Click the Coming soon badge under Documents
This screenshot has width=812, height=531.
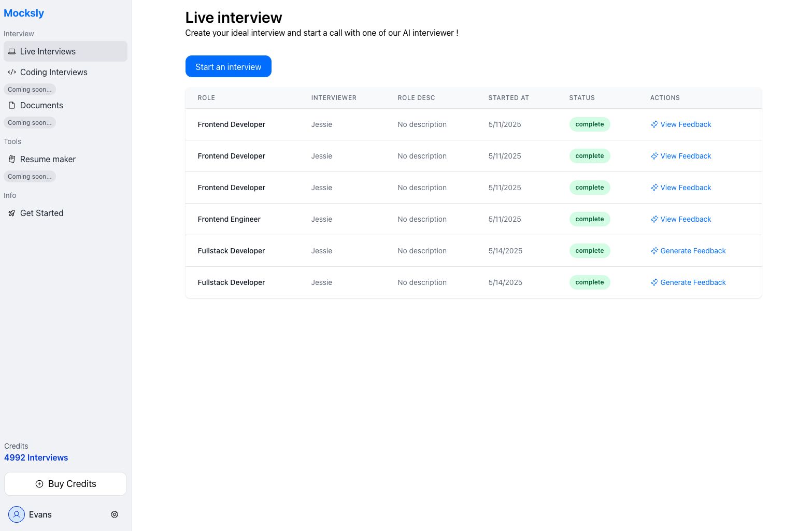click(30, 123)
